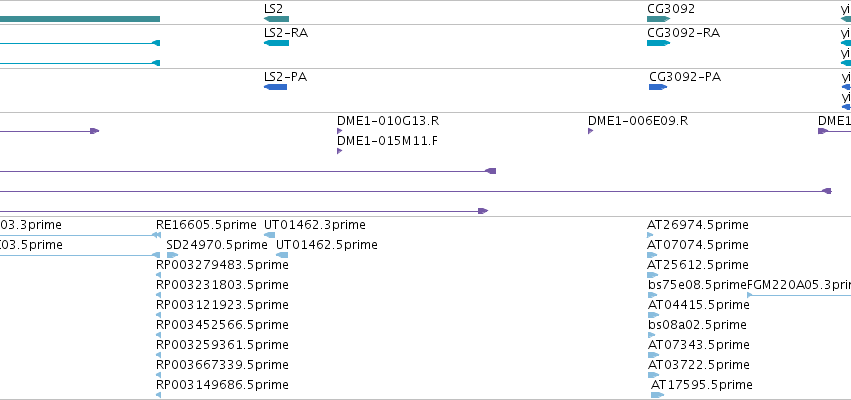Click the AT04415.5prime label
This screenshot has height=400, width=851.
(699, 305)
